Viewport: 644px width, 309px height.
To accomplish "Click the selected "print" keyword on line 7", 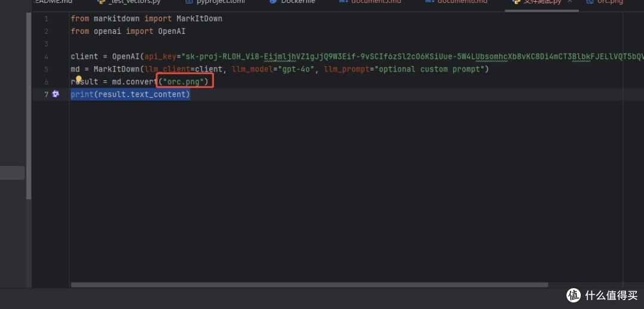I will [82, 95].
